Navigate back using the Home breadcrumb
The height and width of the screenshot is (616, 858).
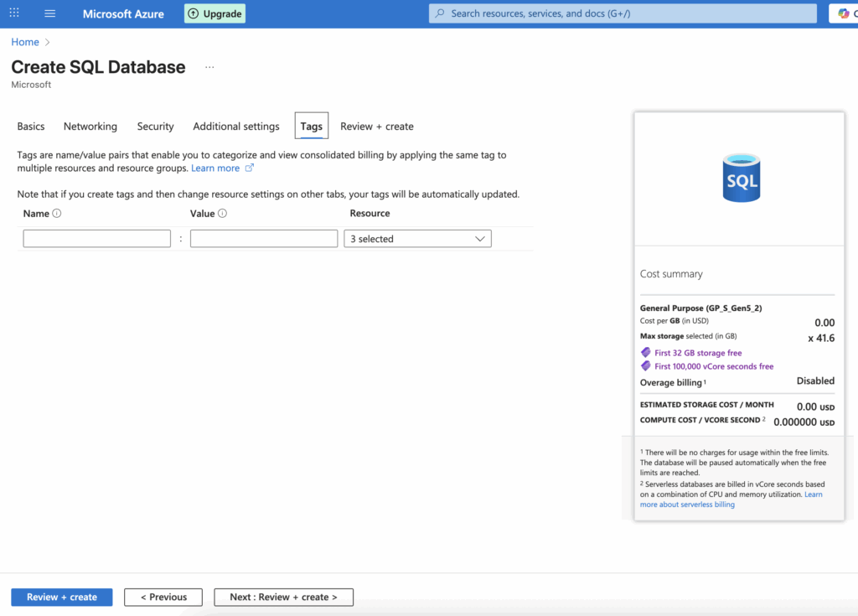pyautogui.click(x=24, y=41)
